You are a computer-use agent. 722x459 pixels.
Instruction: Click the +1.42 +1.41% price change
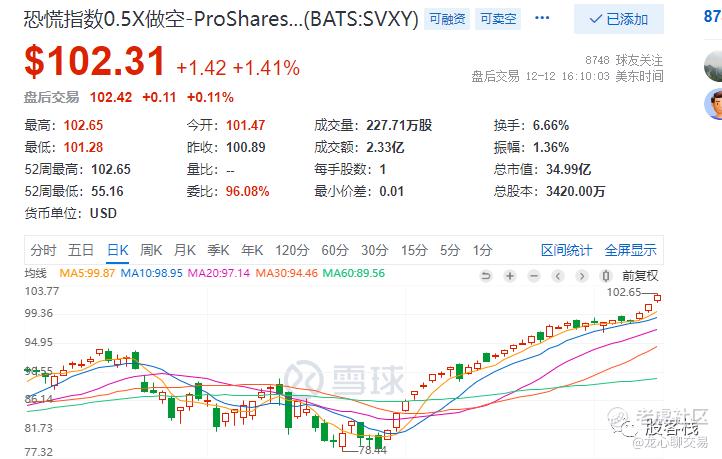238,68
